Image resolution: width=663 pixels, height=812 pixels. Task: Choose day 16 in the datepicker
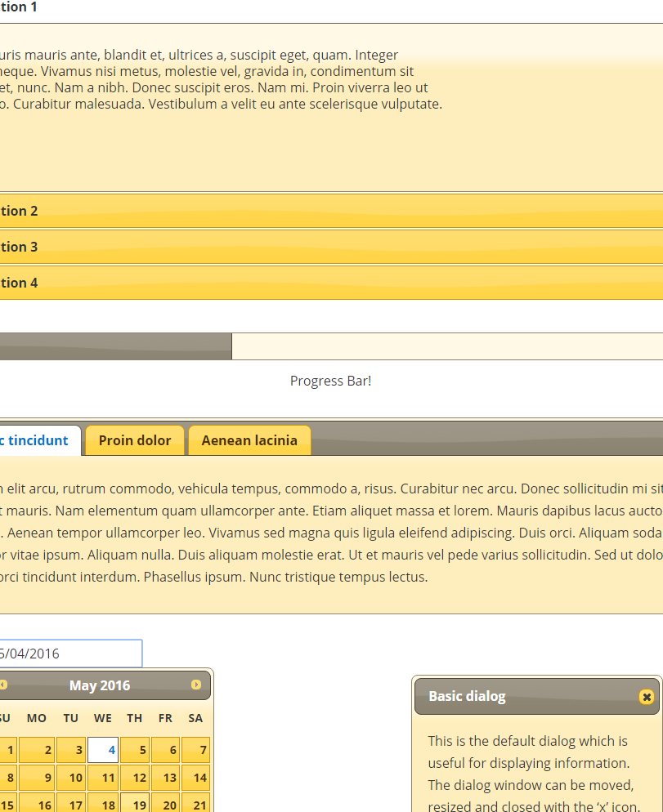37,803
